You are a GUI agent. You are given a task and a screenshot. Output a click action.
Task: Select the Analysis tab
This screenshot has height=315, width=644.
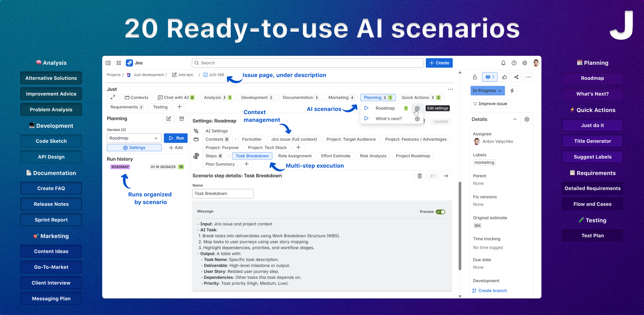[218, 98]
